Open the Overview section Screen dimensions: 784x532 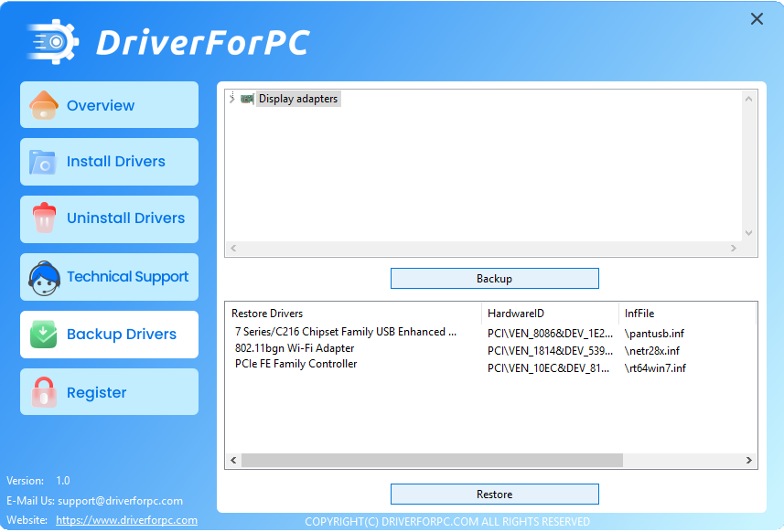pos(109,105)
